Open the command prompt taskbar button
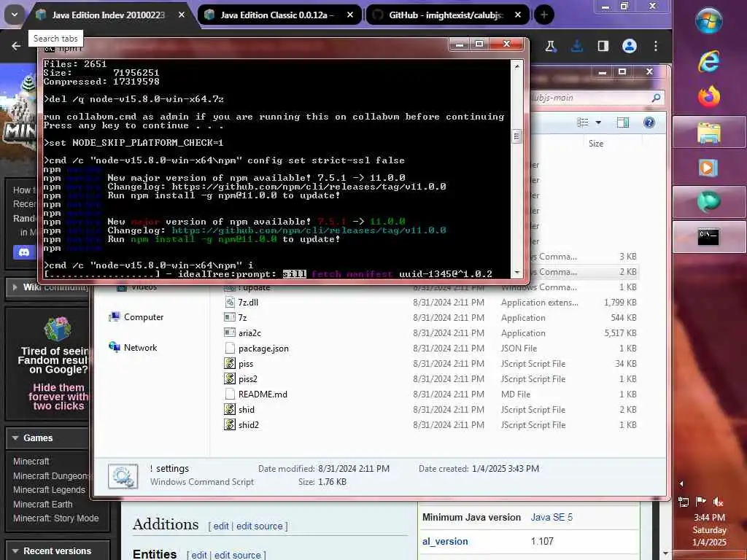The height and width of the screenshot is (560, 747). [709, 237]
